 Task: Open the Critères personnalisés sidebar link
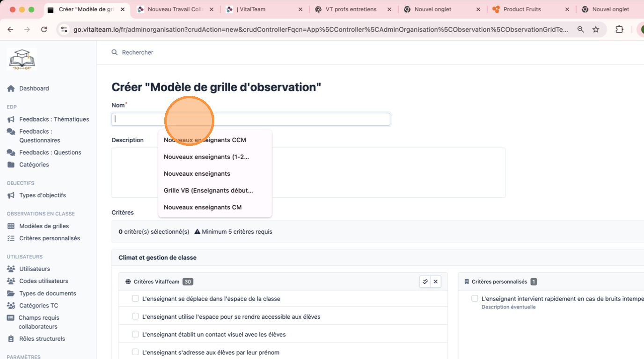tap(49, 238)
